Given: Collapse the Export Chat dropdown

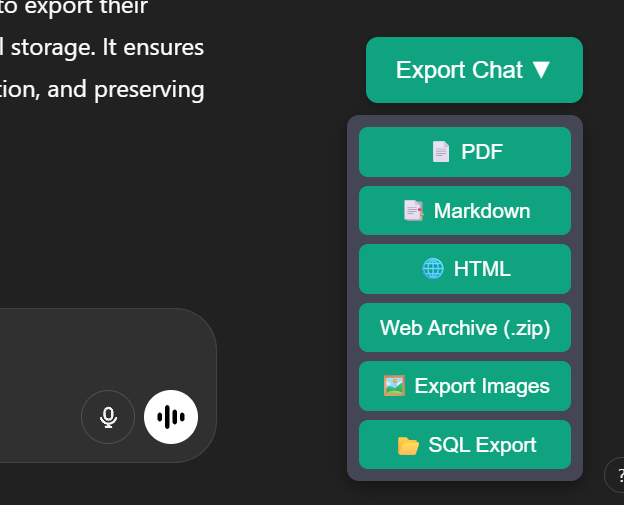Looking at the screenshot, I should [x=474, y=70].
